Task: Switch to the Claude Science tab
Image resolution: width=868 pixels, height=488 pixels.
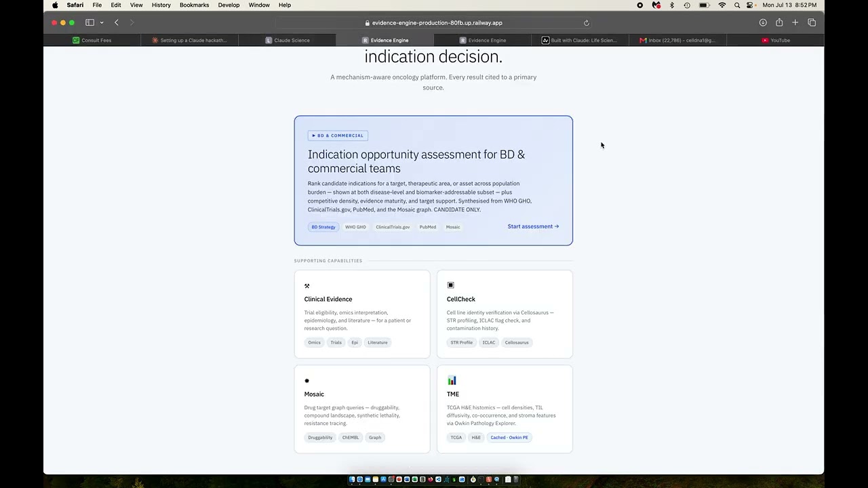Action: pos(288,40)
